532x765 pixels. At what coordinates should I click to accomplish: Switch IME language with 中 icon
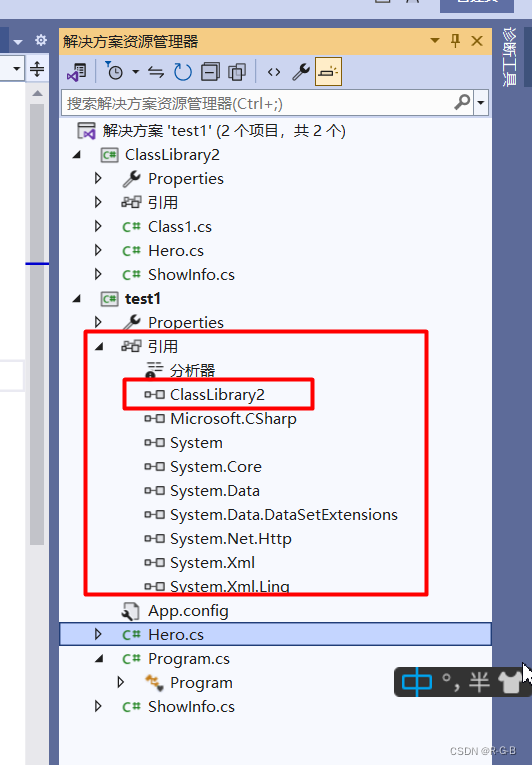click(416, 682)
